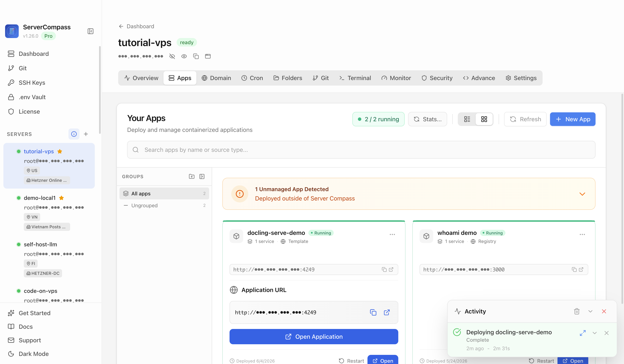
Task: Switch to the Overview tab
Action: pyautogui.click(x=141, y=78)
